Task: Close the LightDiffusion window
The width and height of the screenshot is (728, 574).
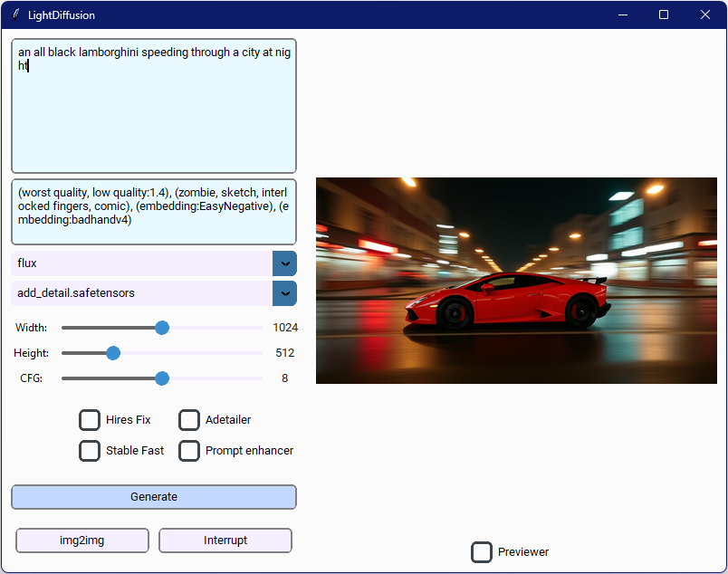Action: click(705, 14)
